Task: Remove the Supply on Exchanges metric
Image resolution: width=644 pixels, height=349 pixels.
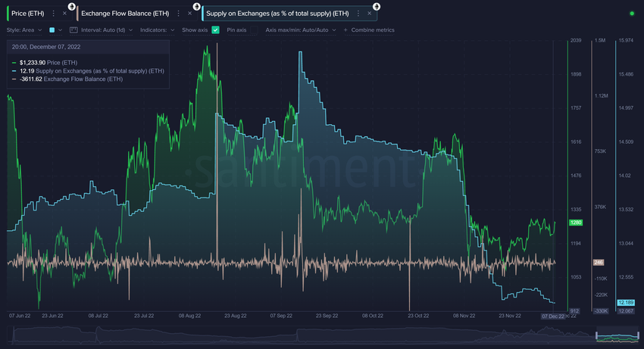Action: (369, 14)
